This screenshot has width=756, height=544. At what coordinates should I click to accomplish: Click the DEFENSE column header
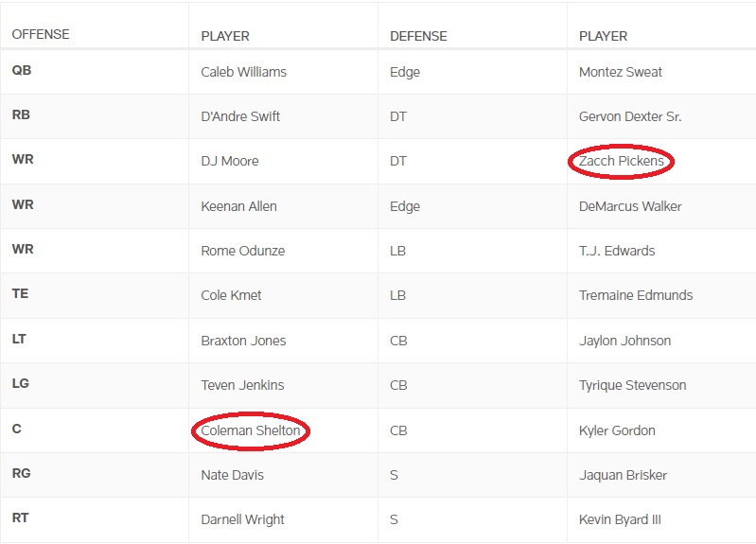click(418, 36)
